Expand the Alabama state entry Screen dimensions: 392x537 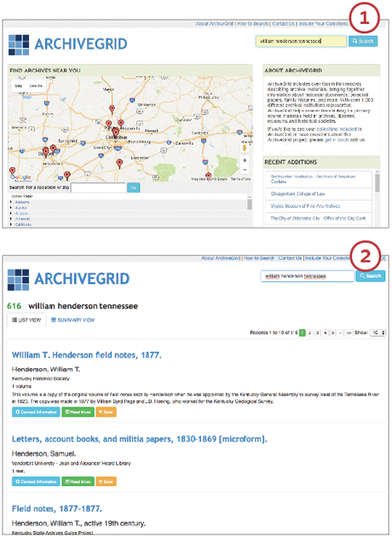pos(11,202)
